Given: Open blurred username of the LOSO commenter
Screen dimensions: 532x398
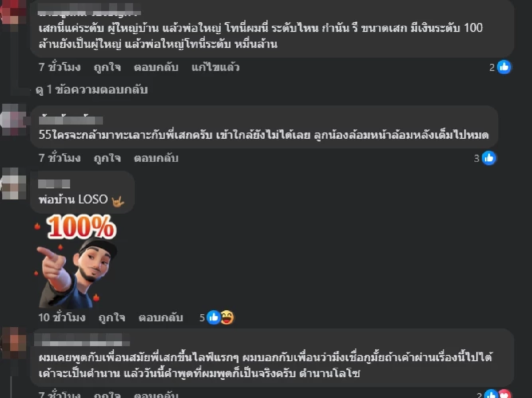Looking at the screenshot, I should click(x=54, y=183).
